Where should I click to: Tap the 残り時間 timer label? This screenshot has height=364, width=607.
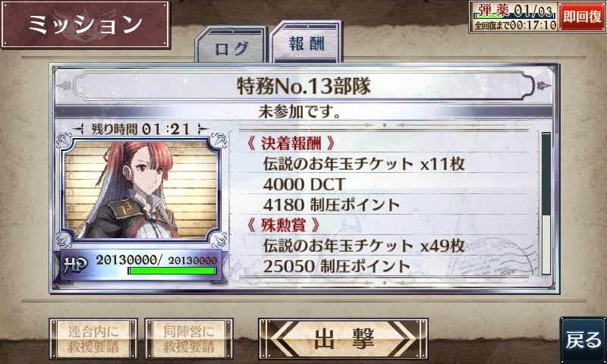141,129
